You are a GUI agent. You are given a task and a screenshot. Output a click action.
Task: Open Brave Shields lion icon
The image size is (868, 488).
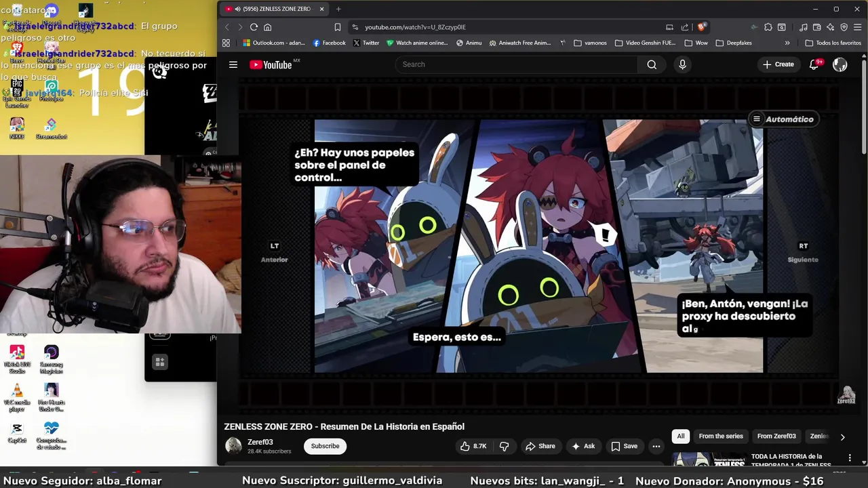[701, 27]
